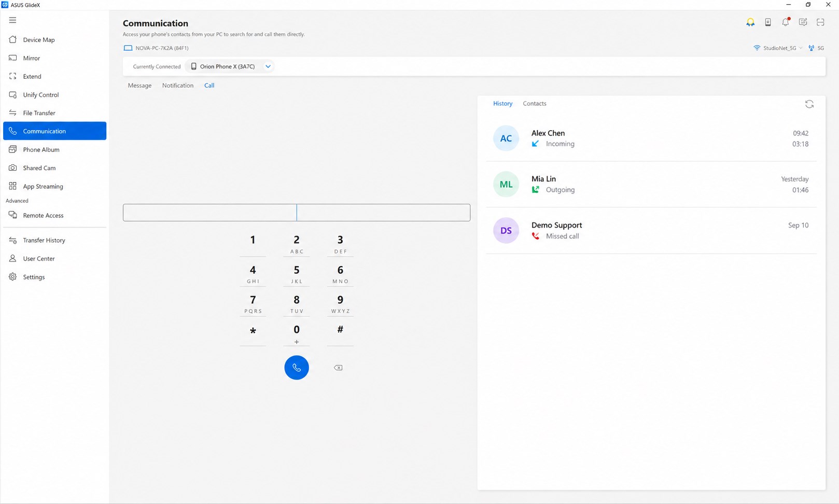This screenshot has width=839, height=504.
Task: Click the gold award ribbon icon
Action: pyautogui.click(x=750, y=22)
